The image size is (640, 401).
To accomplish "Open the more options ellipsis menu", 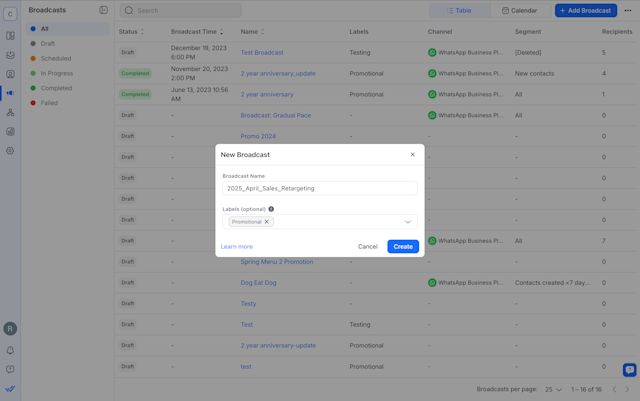I will coord(628,11).
